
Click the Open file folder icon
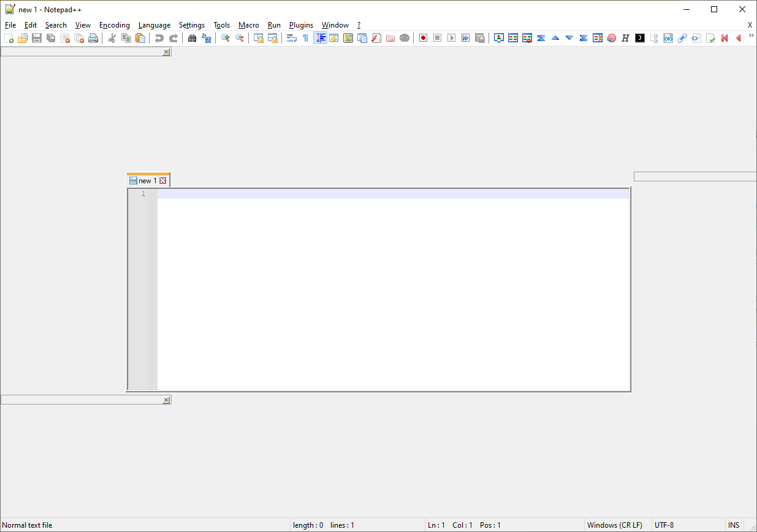pyautogui.click(x=23, y=38)
